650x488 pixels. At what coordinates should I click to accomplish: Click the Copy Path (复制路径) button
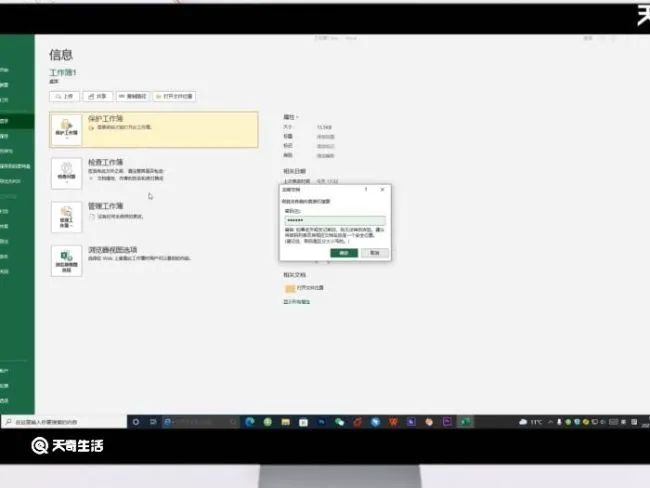coord(133,96)
